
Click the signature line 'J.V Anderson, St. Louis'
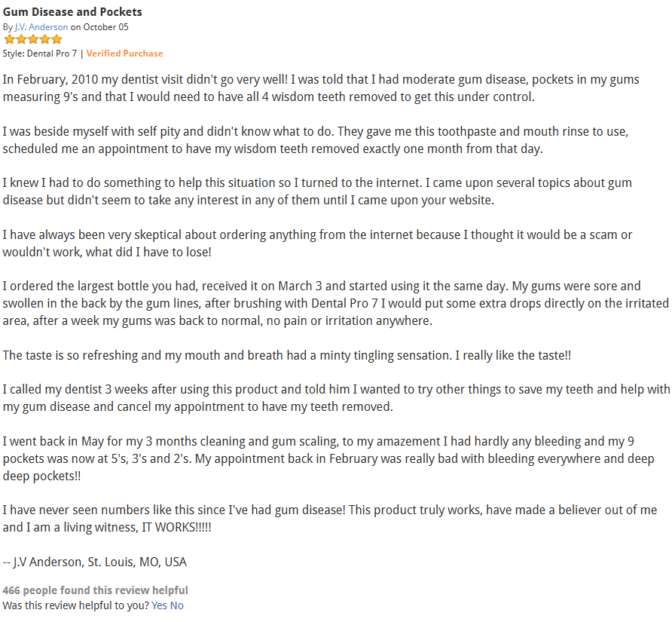95,562
